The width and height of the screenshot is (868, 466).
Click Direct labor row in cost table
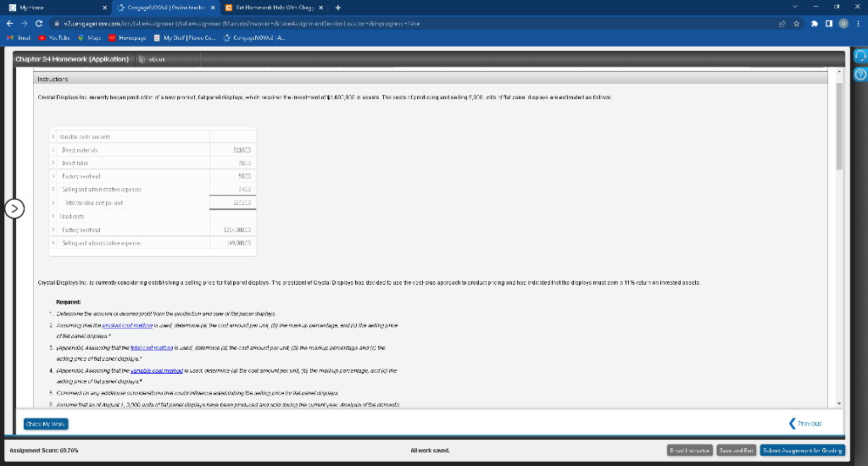tap(153, 164)
